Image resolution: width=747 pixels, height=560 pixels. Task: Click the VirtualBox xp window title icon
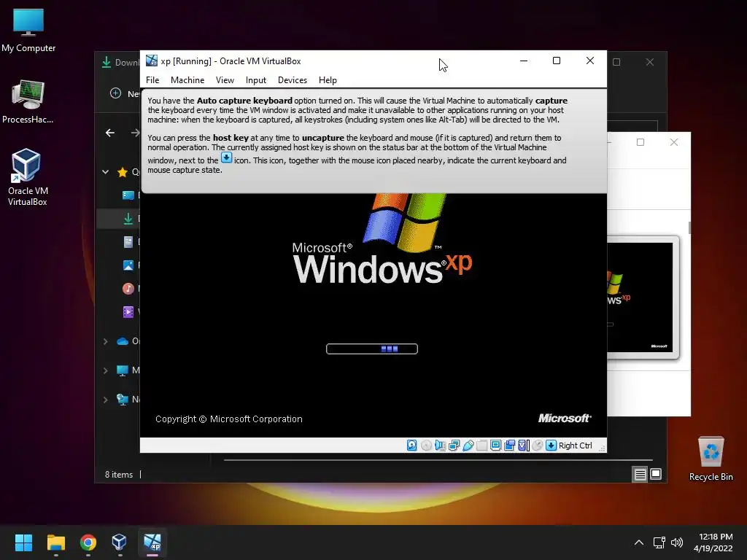pyautogui.click(x=152, y=61)
